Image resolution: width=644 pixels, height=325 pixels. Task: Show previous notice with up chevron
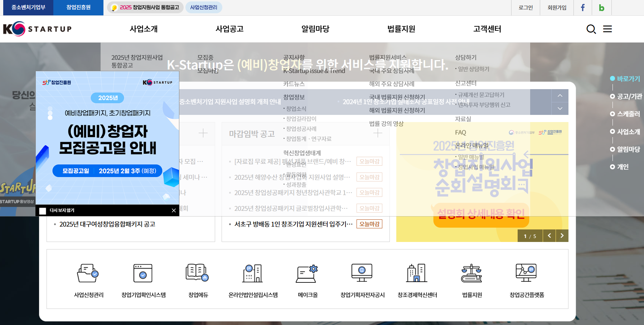[x=560, y=96]
